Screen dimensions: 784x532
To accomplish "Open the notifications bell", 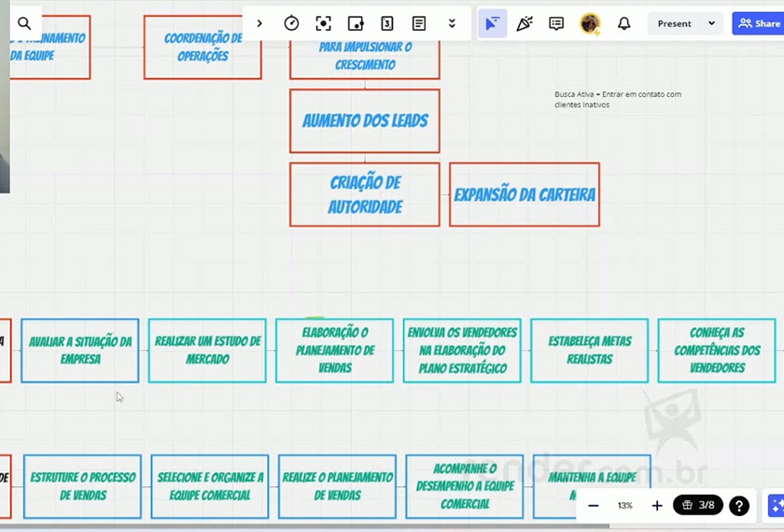I will (623, 23).
